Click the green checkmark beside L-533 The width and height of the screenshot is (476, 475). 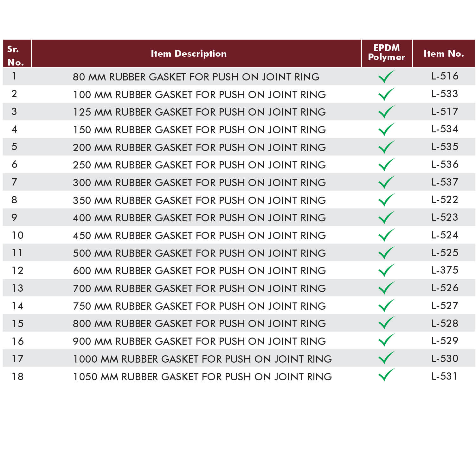pyautogui.click(x=386, y=94)
